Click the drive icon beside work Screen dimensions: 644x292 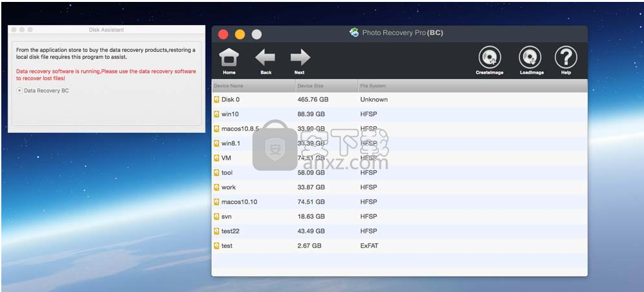pos(217,187)
